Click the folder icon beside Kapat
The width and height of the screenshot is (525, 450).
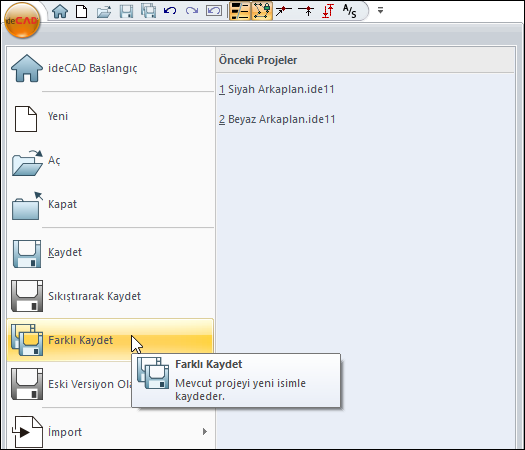point(27,206)
